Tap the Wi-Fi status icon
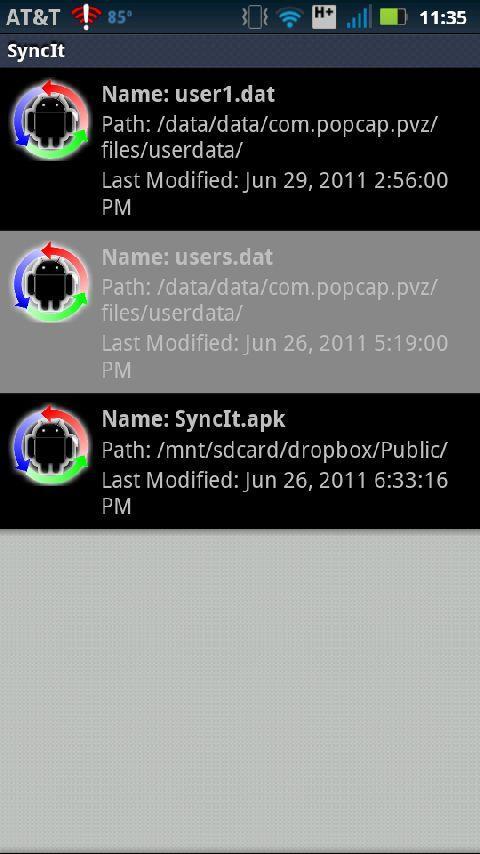The width and height of the screenshot is (480, 854). pyautogui.click(x=290, y=17)
